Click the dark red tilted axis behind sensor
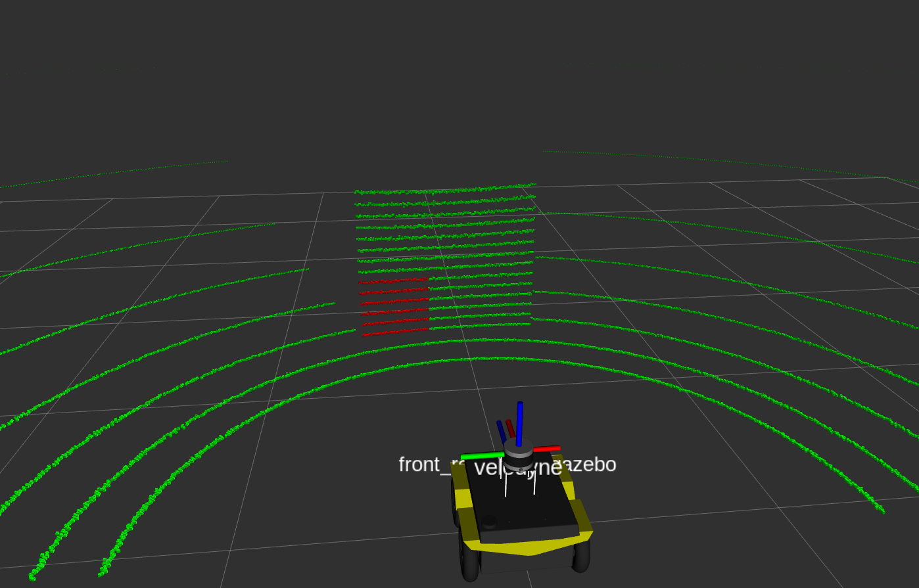919x588 pixels. (x=510, y=428)
